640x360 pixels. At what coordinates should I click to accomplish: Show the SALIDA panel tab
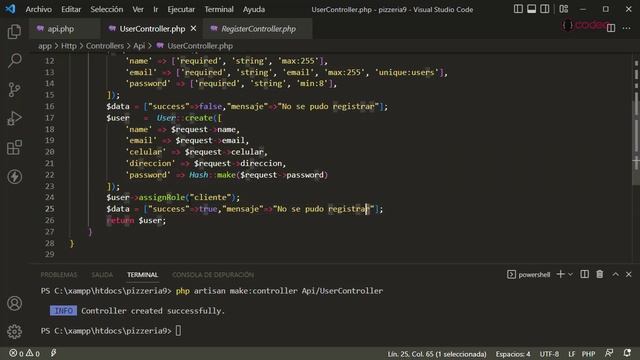pos(102,275)
